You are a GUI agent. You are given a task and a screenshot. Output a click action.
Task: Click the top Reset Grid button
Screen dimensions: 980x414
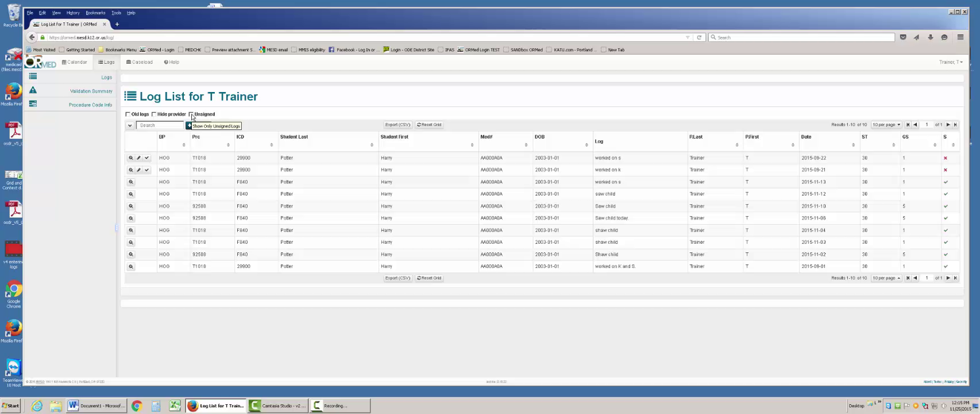coord(429,125)
